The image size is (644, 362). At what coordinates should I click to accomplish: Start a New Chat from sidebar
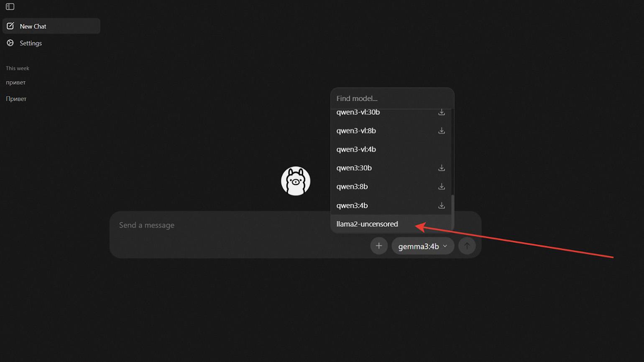33,26
